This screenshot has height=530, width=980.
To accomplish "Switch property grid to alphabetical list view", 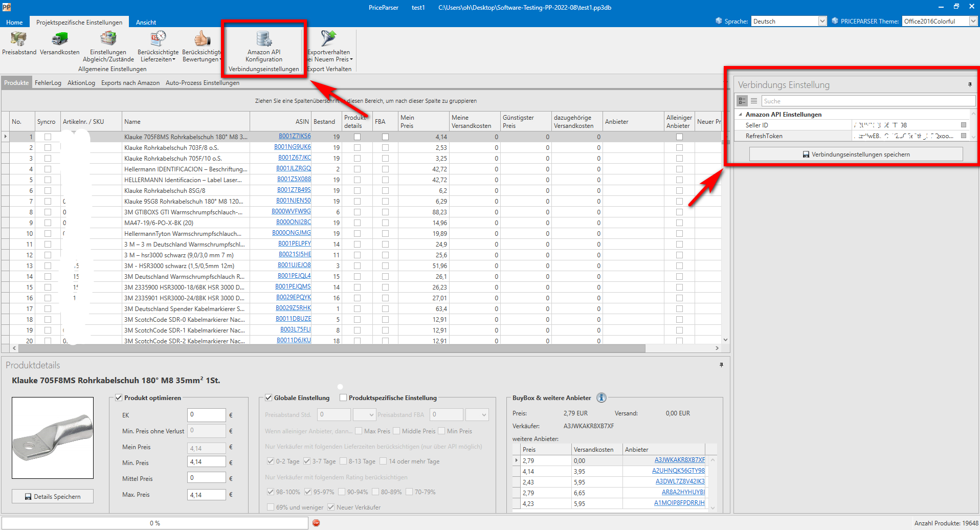I will pyautogui.click(x=754, y=101).
